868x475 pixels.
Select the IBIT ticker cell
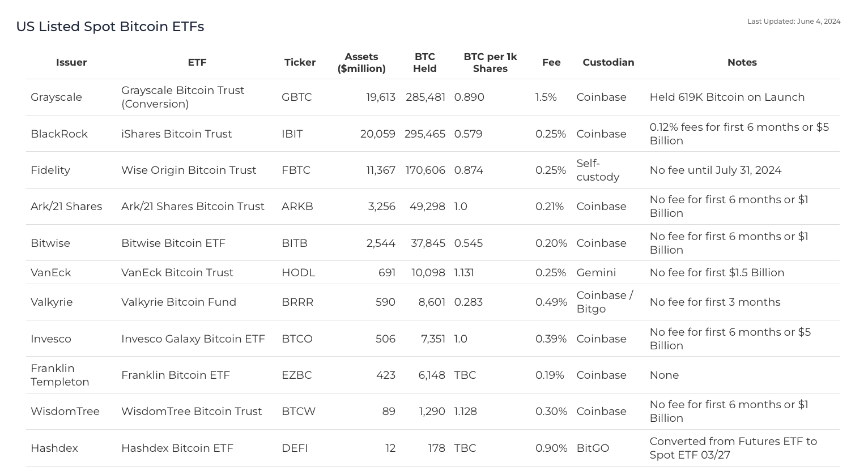pos(292,134)
